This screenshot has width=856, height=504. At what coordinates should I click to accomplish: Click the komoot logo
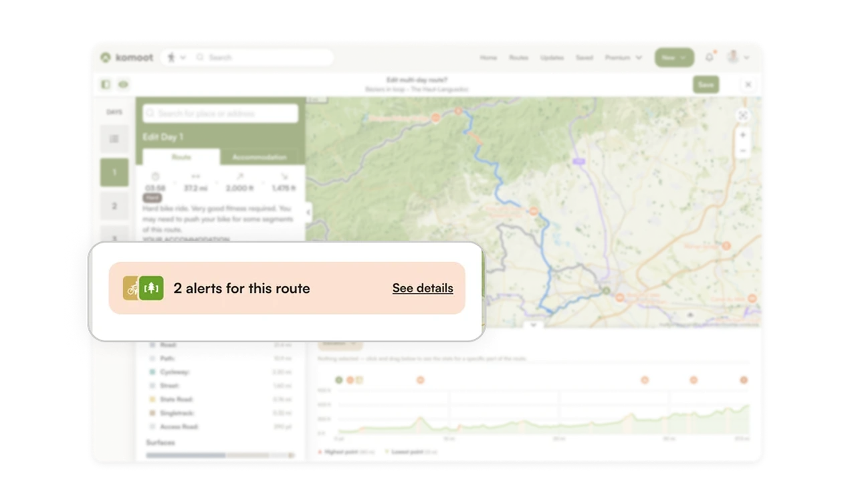click(x=127, y=57)
